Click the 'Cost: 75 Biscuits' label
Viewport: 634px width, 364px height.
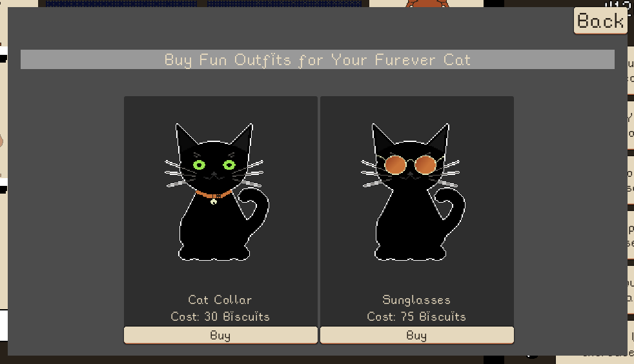[416, 317]
